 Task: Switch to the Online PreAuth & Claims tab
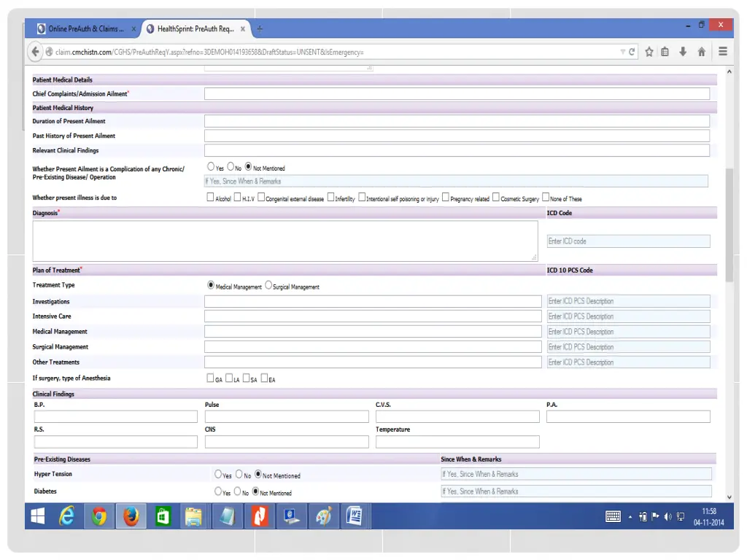(x=86, y=29)
